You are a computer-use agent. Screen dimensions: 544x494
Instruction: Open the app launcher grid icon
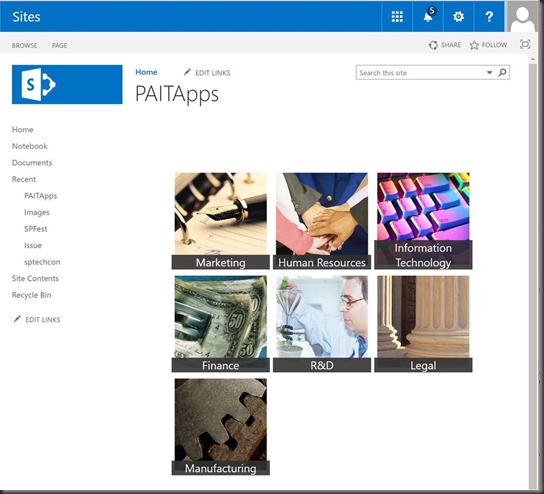pyautogui.click(x=397, y=16)
